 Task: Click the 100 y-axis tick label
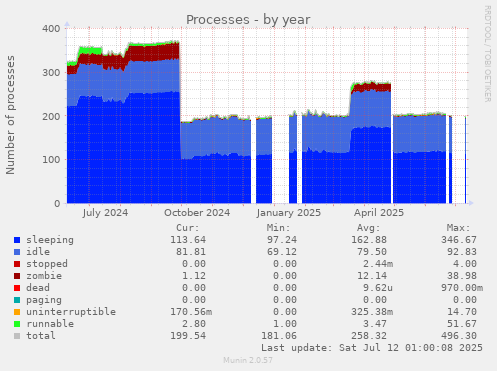(x=51, y=160)
